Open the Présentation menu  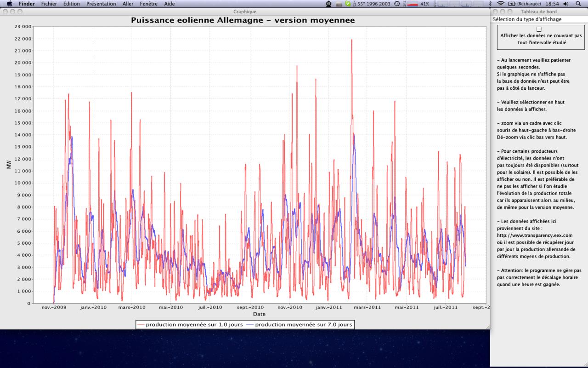[x=101, y=4]
